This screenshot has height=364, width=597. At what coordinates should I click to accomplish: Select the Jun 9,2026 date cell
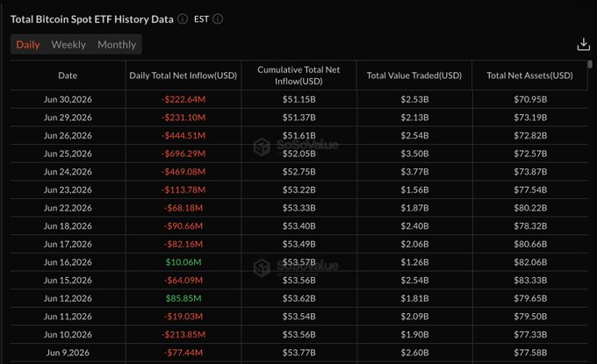pyautogui.click(x=68, y=353)
